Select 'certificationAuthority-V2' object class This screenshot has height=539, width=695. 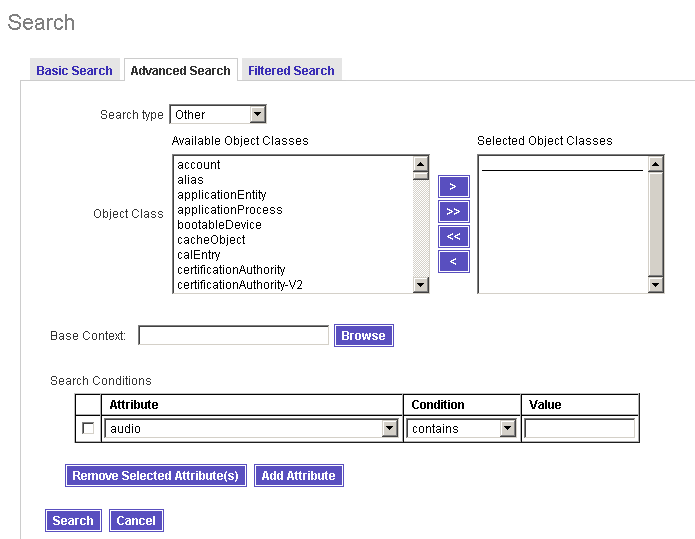pos(293,285)
